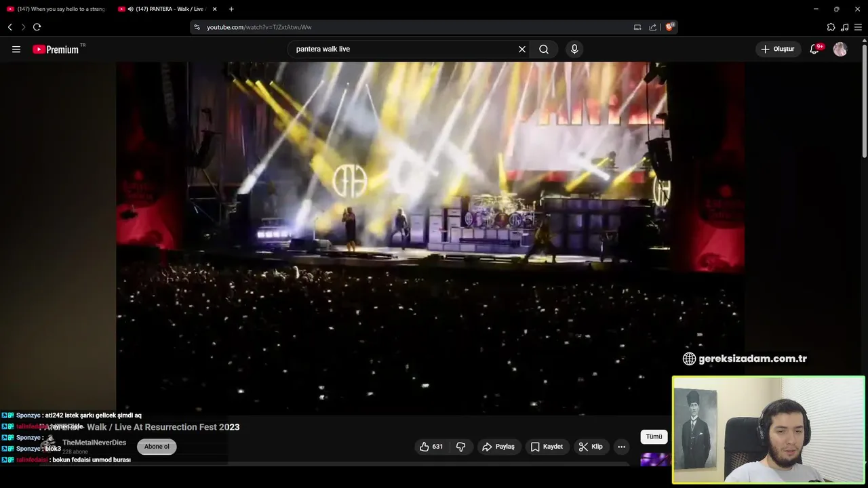
Task: Dislike the video with thumbs down
Action: [460, 447]
